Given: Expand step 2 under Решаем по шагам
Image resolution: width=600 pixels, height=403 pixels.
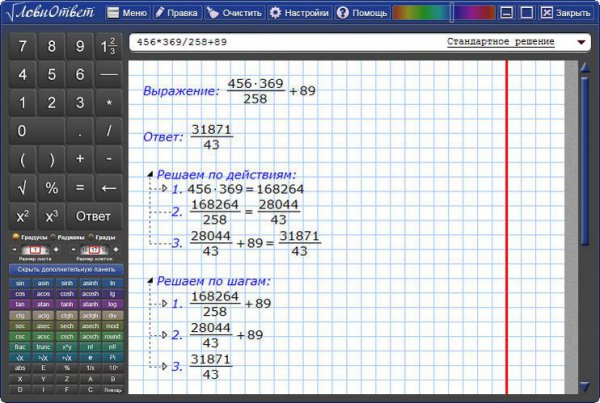Looking at the screenshot, I should [165, 335].
